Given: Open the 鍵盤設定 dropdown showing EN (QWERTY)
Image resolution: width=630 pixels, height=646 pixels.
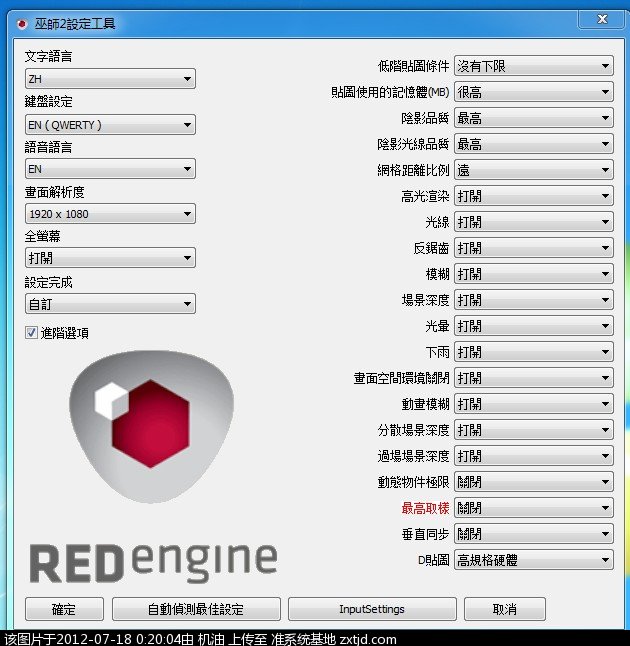Looking at the screenshot, I should [110, 124].
